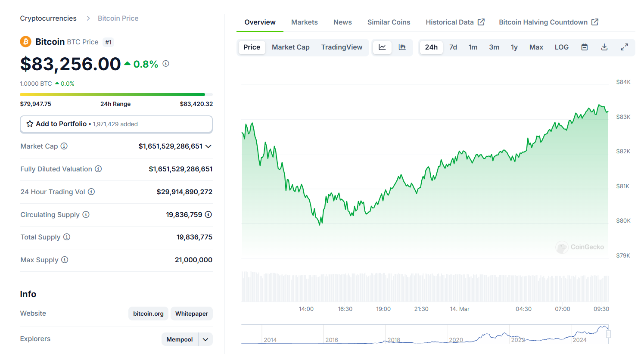Switch to line chart view icon
This screenshot has width=644, height=354.
[382, 47]
